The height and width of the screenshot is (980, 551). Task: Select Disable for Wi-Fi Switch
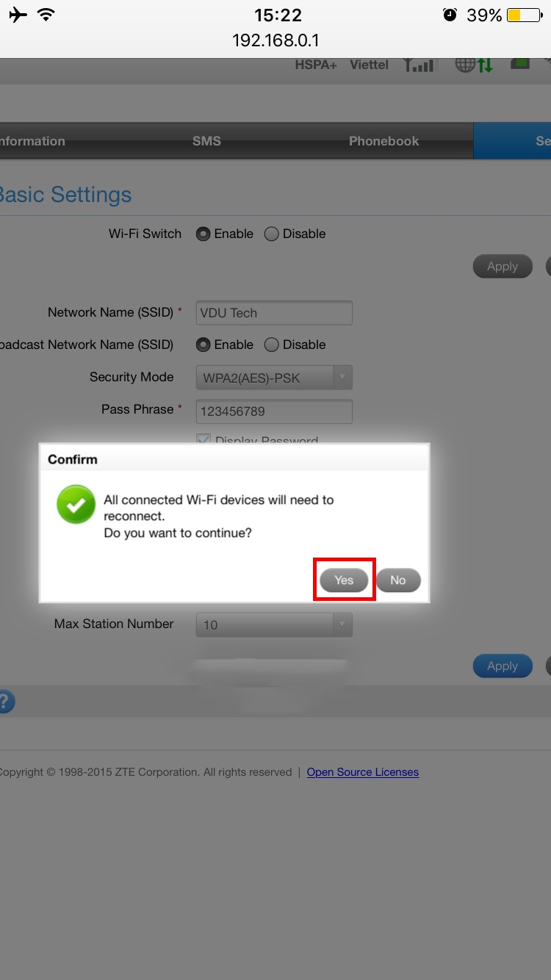[x=272, y=234]
